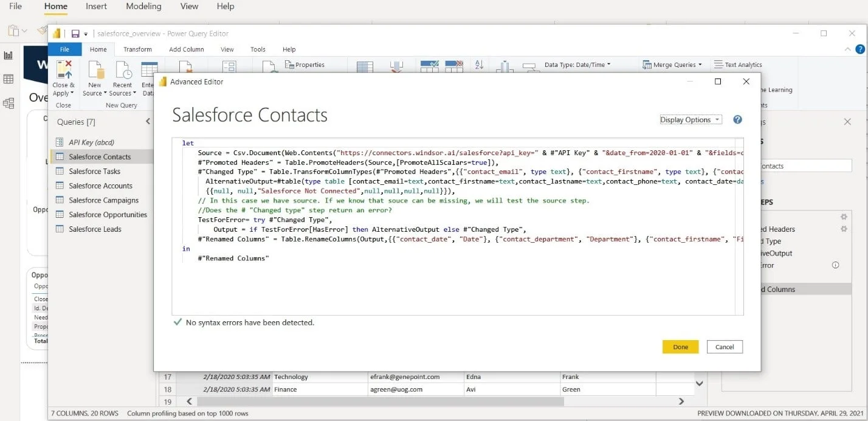Viewport: 868px width, 421px height.
Task: Select the Salesforce Accounts query
Action: click(102, 186)
